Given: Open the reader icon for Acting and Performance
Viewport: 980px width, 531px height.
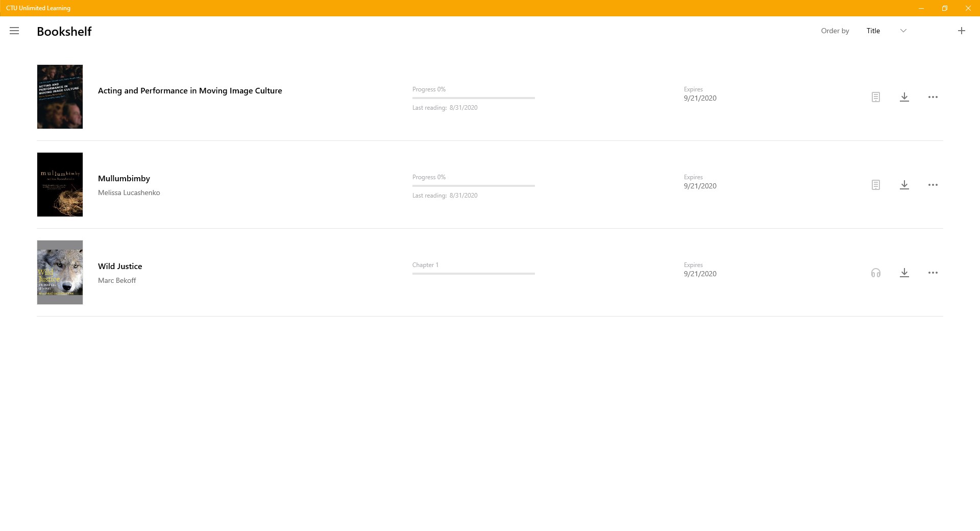Looking at the screenshot, I should pyautogui.click(x=876, y=97).
